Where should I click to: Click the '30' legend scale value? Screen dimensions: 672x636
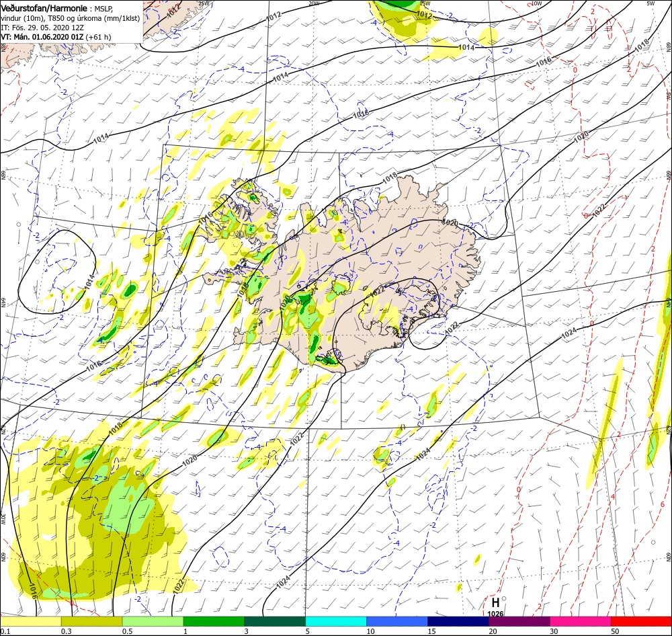point(554,631)
